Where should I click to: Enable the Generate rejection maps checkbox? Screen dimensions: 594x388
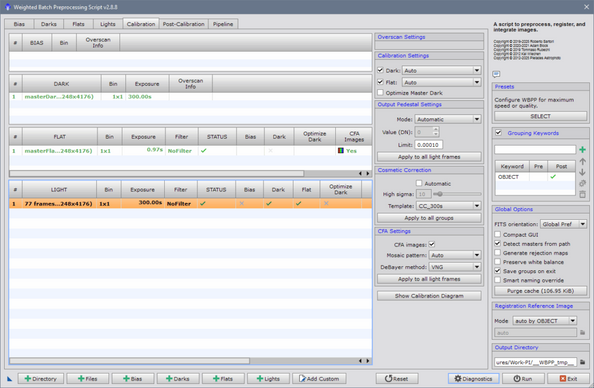pyautogui.click(x=498, y=253)
